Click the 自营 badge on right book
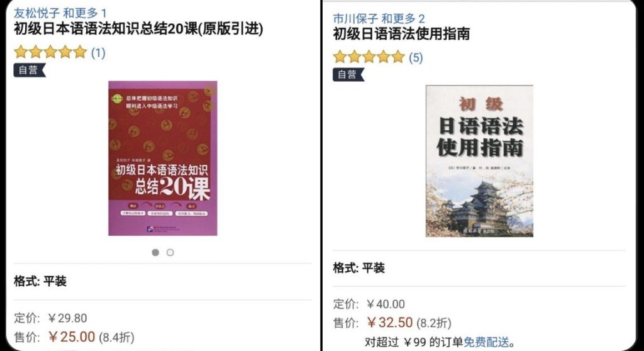The height and width of the screenshot is (351, 644). (x=348, y=74)
